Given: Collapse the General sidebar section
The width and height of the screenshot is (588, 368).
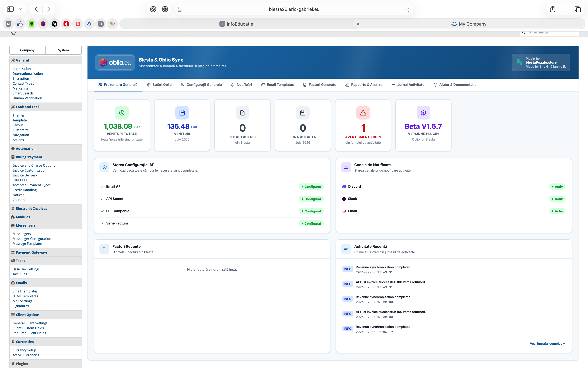Looking at the screenshot, I should point(45,60).
